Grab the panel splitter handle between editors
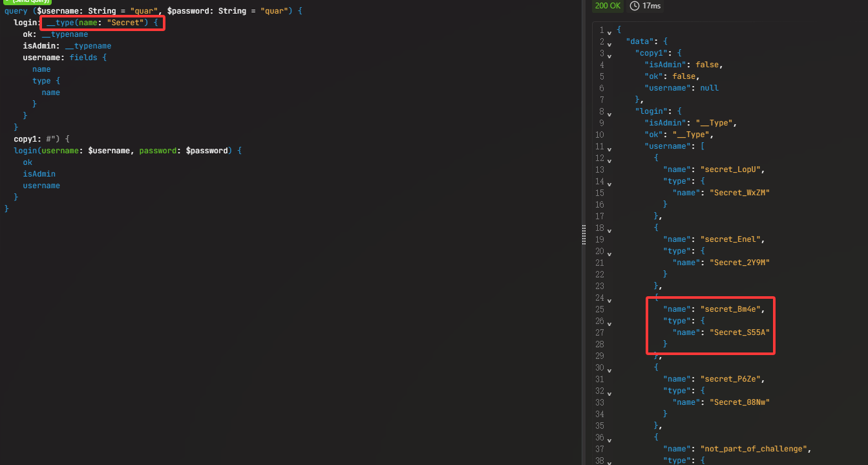The image size is (868, 465). point(584,233)
